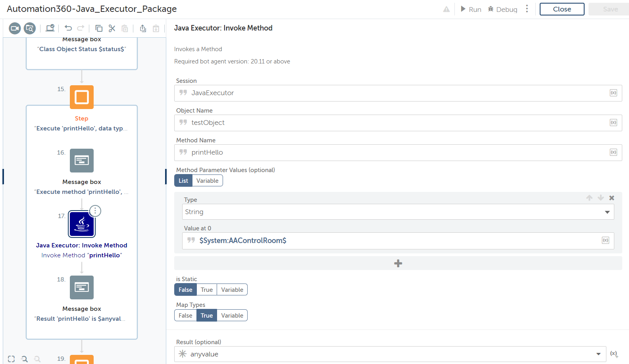Switch is Static to Variable
Screen dimensions: 629x364
coord(232,290)
